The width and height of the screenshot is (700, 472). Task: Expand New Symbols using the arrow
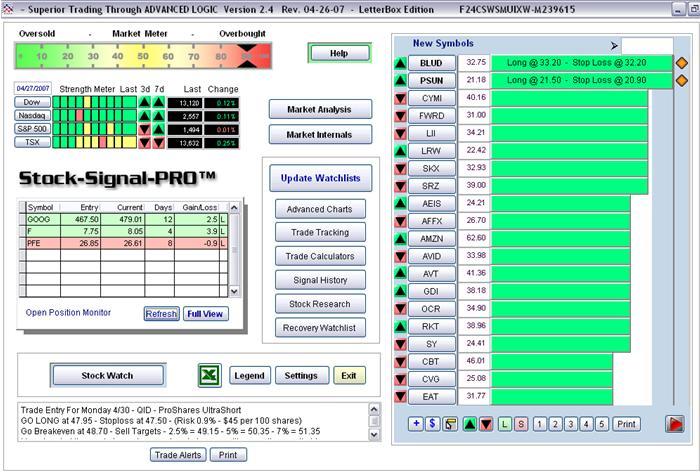pos(613,45)
